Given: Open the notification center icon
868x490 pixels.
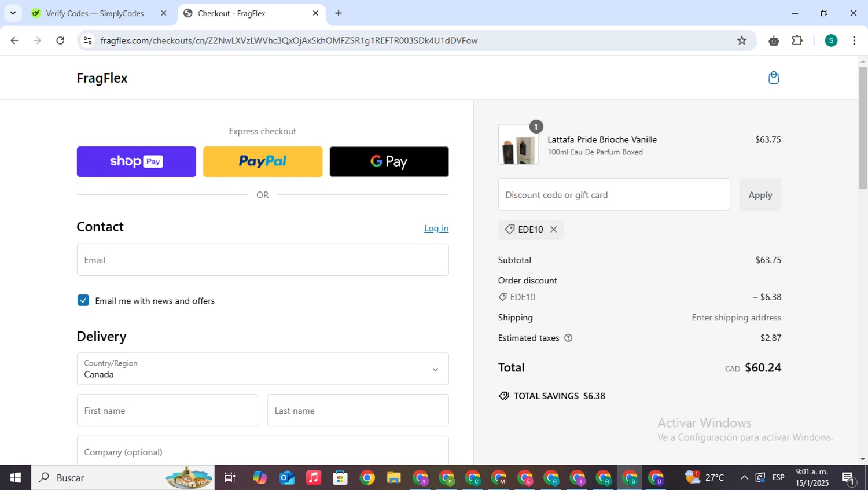Looking at the screenshot, I should click(x=849, y=478).
